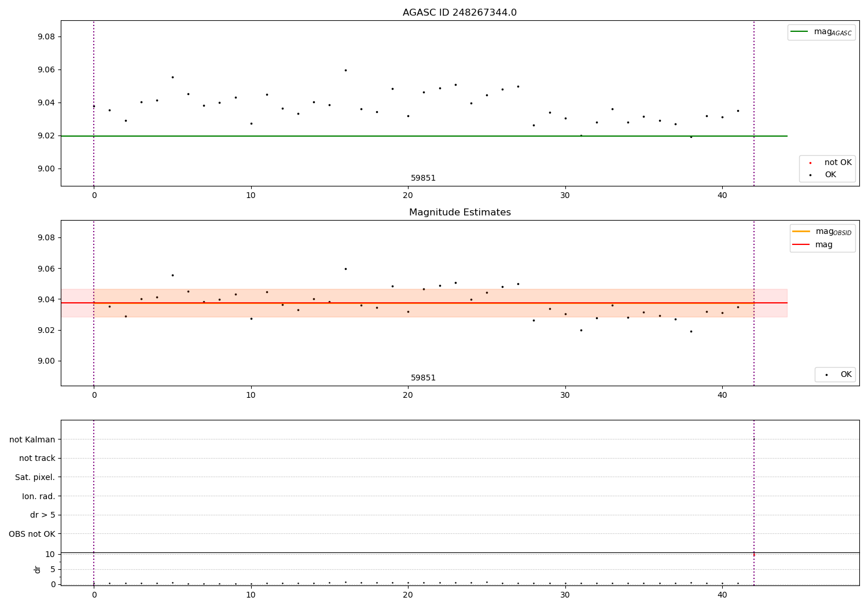Click the plot title AGASC ID 248267344.0
868x608 pixels.
coord(459,13)
